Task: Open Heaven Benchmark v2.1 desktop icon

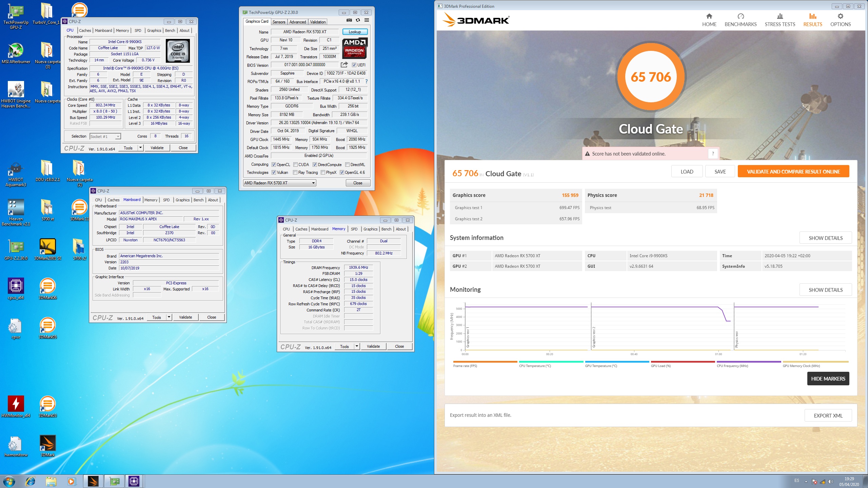Action: tap(16, 213)
